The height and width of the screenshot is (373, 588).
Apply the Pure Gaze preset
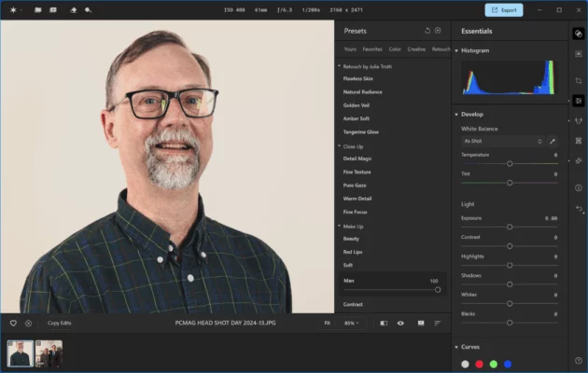point(355,185)
